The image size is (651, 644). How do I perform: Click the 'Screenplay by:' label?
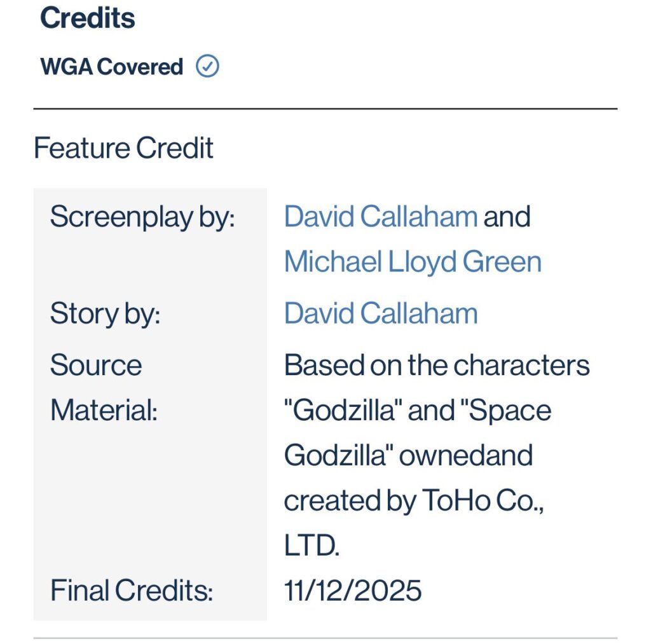tap(142, 217)
